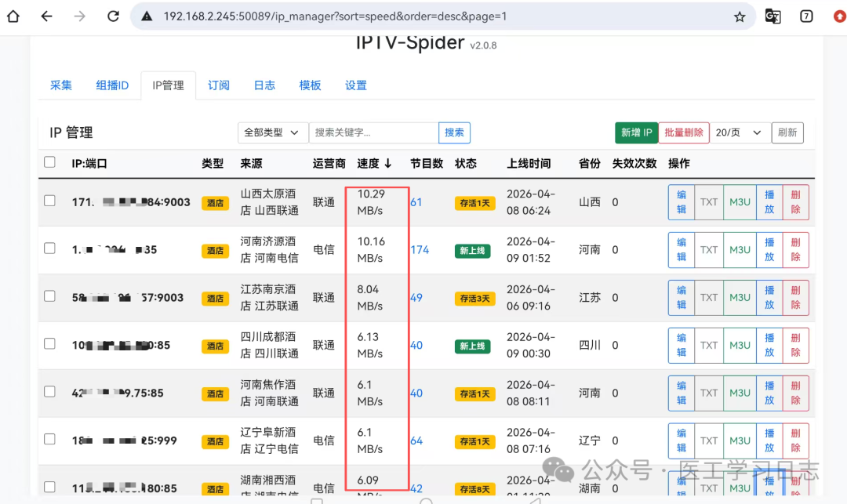Click the 批量删除 button

coord(683,132)
